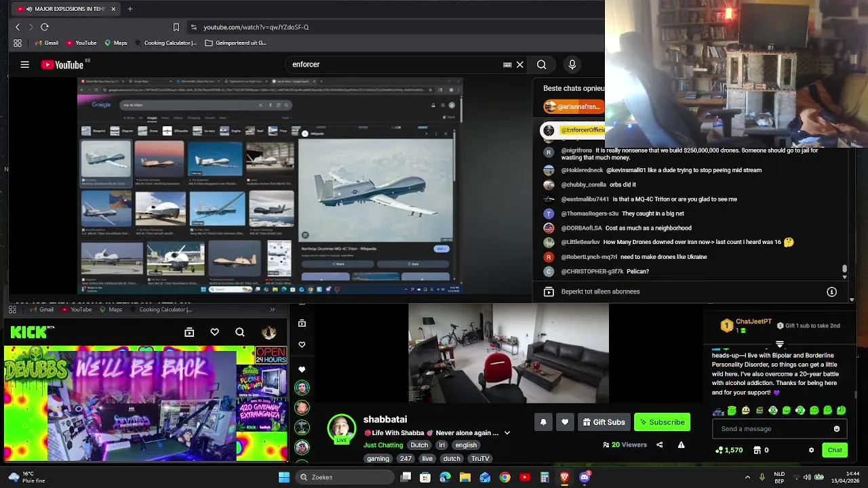Expand the stream title 'Never alone again' chevron
868x488 pixels.
pos(507,433)
